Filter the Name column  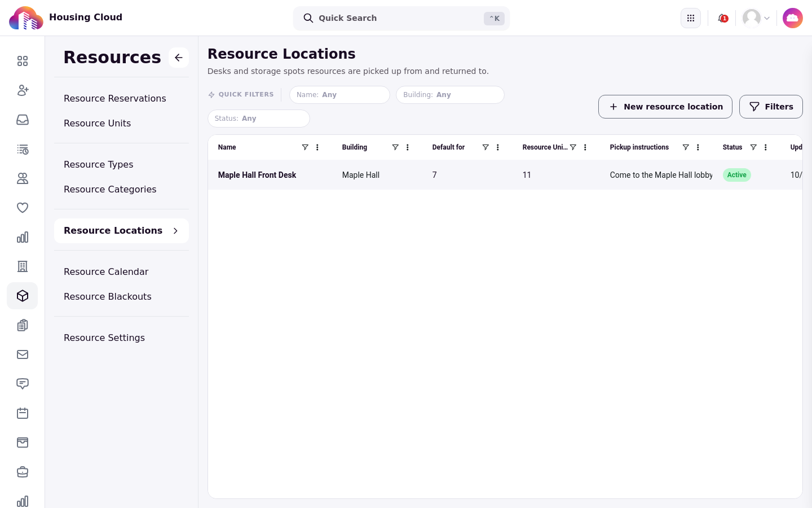coord(305,147)
